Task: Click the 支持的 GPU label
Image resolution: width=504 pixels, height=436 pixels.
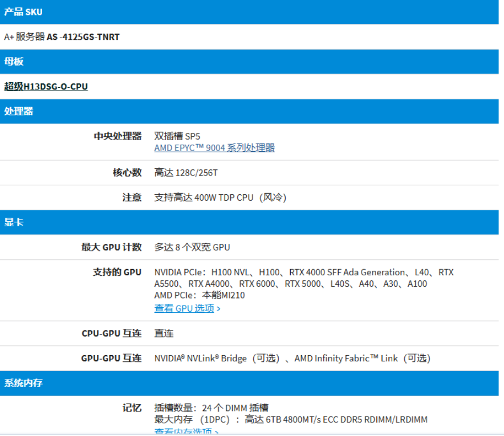Action: [x=117, y=272]
